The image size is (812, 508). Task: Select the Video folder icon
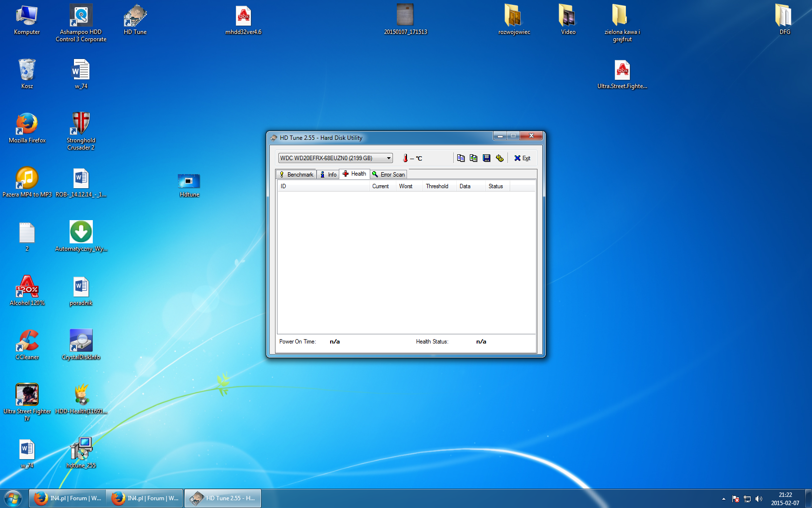568,20
